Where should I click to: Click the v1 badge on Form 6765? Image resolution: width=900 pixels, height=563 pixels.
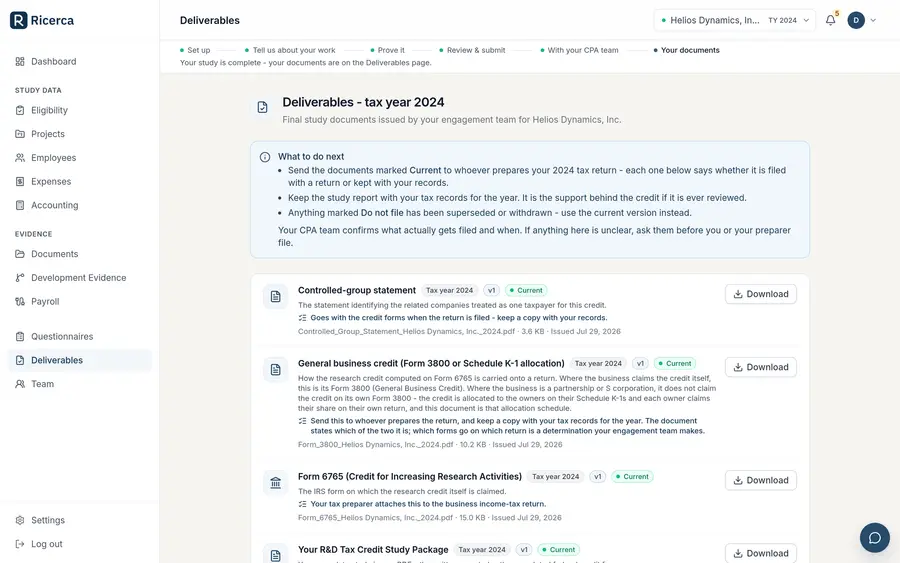pos(598,476)
